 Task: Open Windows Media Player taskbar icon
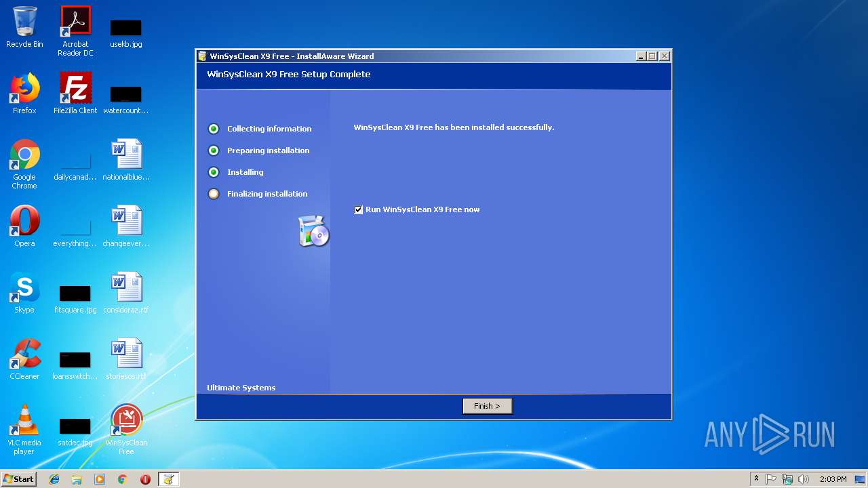[x=100, y=479]
